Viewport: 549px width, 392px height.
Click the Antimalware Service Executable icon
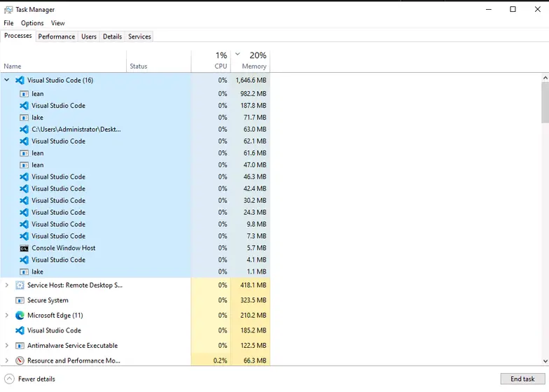(x=20, y=345)
